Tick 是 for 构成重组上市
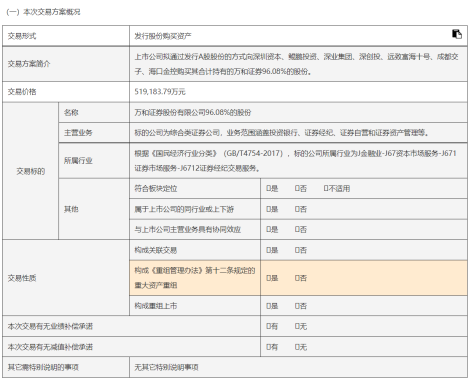 (x=268, y=306)
